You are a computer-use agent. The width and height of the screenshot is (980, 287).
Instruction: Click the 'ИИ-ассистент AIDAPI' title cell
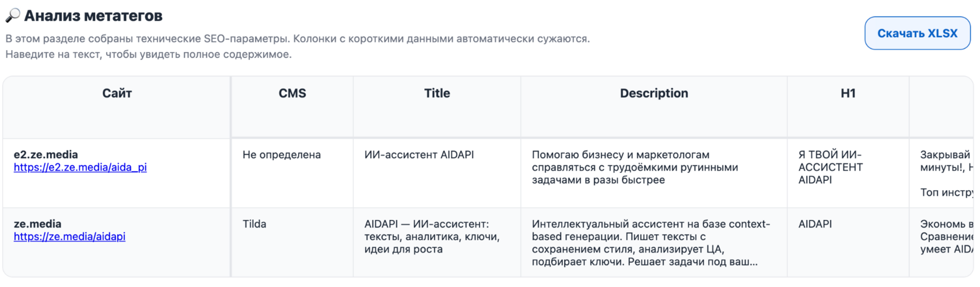click(x=419, y=155)
